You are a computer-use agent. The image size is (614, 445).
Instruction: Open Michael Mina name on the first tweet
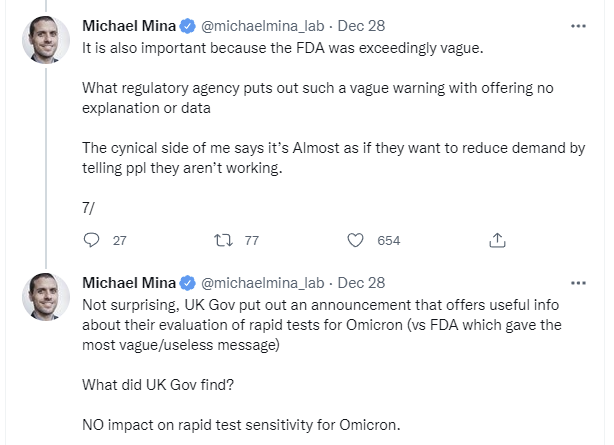[128, 26]
